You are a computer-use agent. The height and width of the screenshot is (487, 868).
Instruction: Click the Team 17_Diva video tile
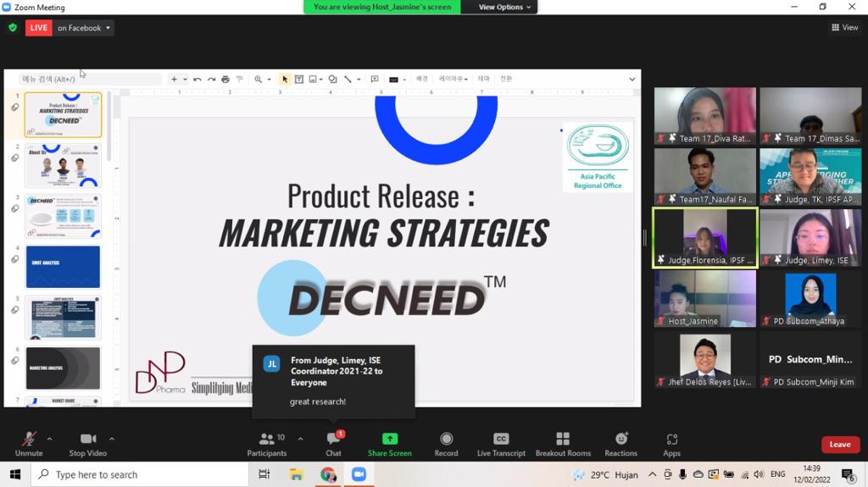coord(704,116)
